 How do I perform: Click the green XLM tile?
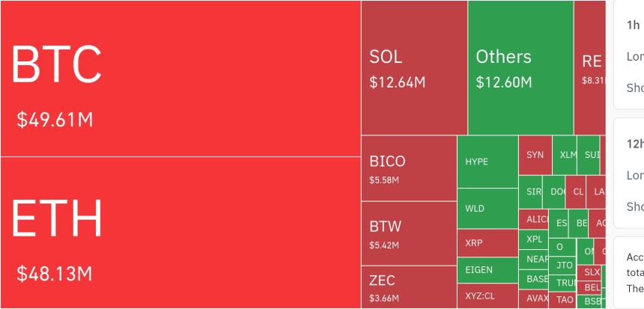click(565, 155)
